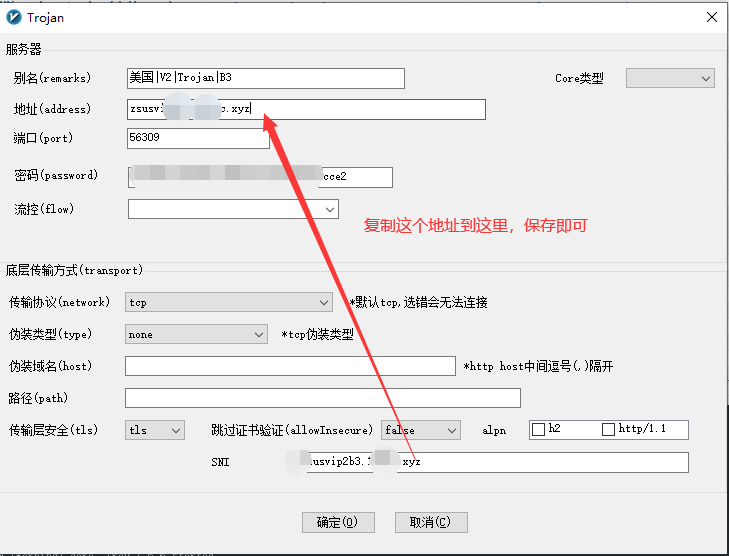Screen dimensions: 729x556
Task: Click the 流控(flow) label
Action: point(44,209)
